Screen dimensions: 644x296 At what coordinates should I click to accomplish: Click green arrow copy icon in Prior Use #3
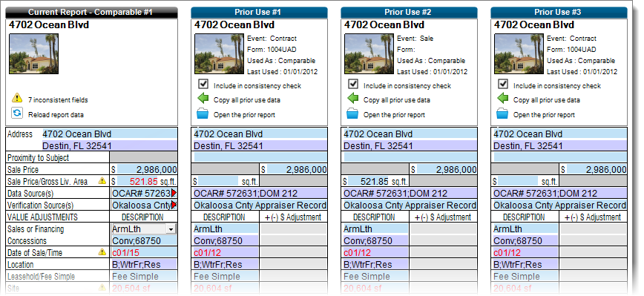(x=503, y=99)
